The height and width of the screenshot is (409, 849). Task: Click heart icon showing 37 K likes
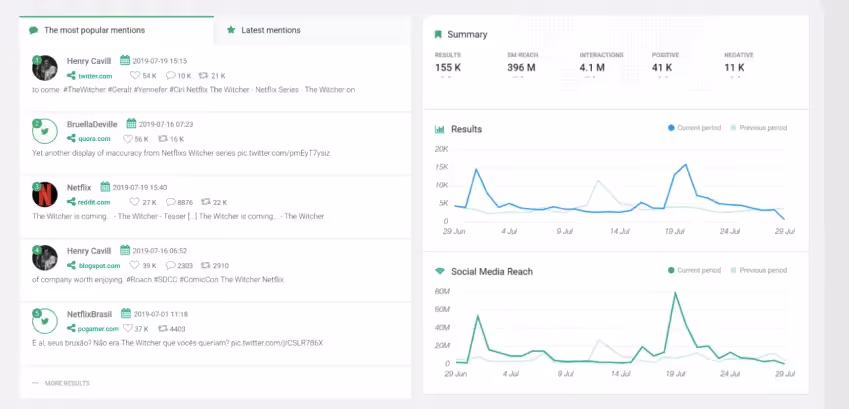128,328
